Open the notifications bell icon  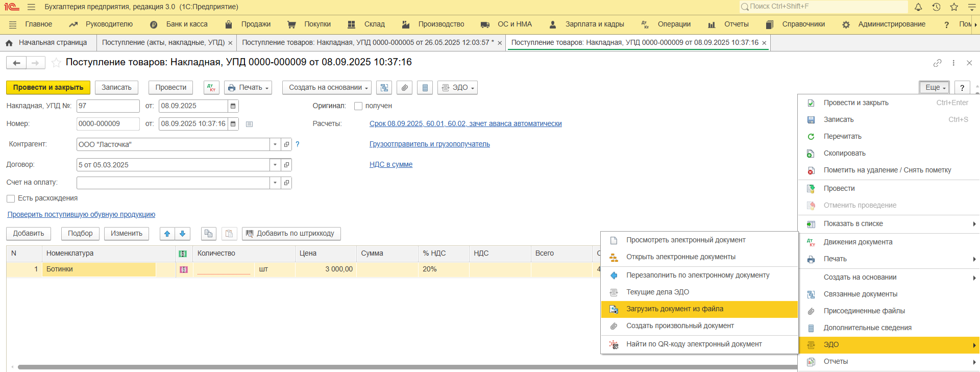point(918,7)
